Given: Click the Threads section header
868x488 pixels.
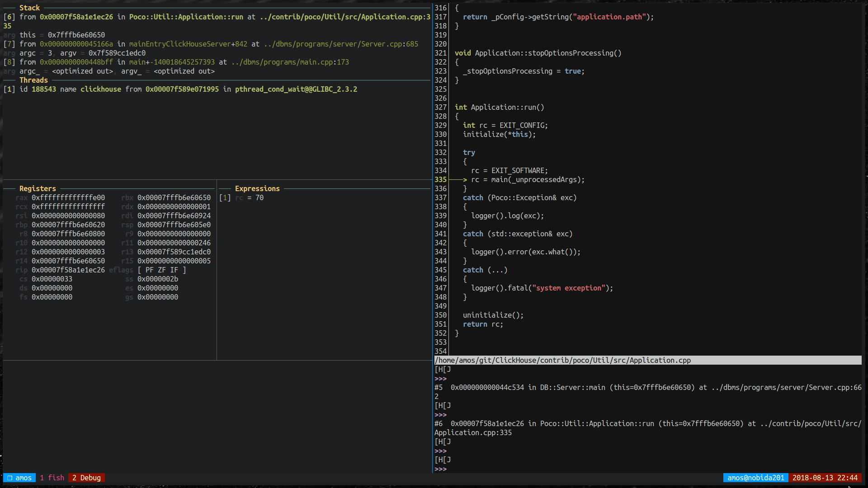Looking at the screenshot, I should point(33,80).
